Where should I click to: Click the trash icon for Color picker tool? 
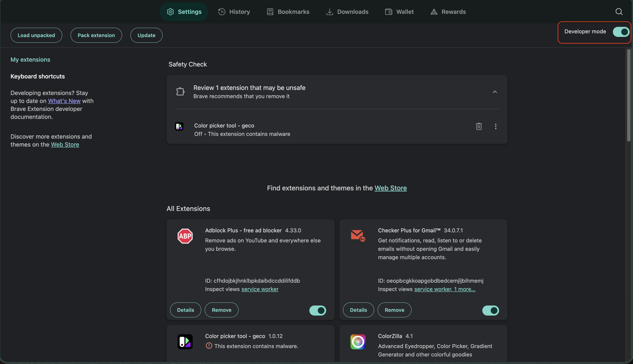pyautogui.click(x=479, y=126)
